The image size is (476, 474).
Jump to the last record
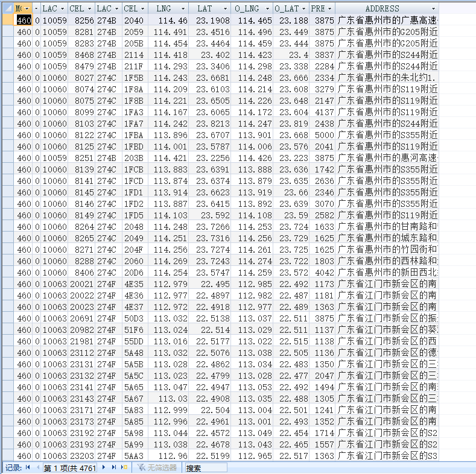114,467
